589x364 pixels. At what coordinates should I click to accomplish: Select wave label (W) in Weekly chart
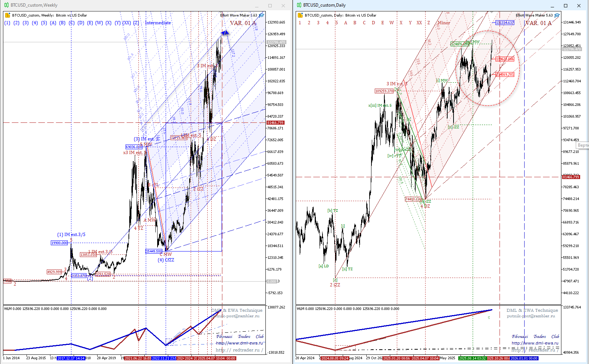click(x=99, y=23)
